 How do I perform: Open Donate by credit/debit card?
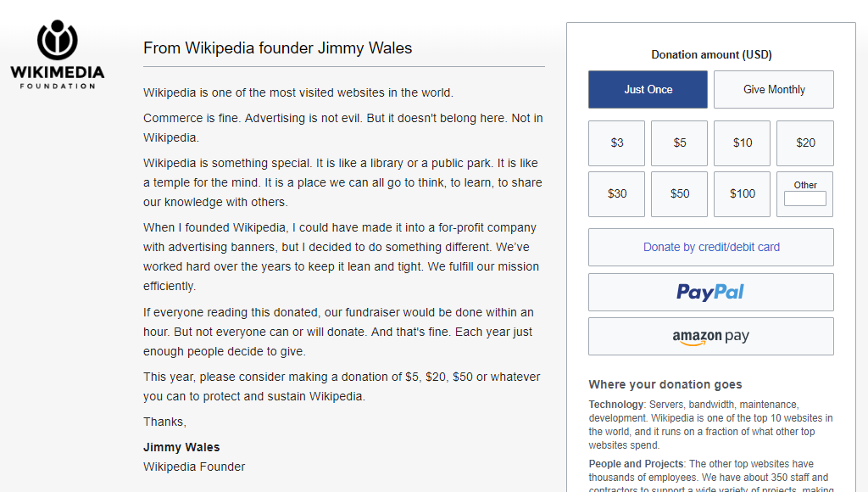pos(710,247)
